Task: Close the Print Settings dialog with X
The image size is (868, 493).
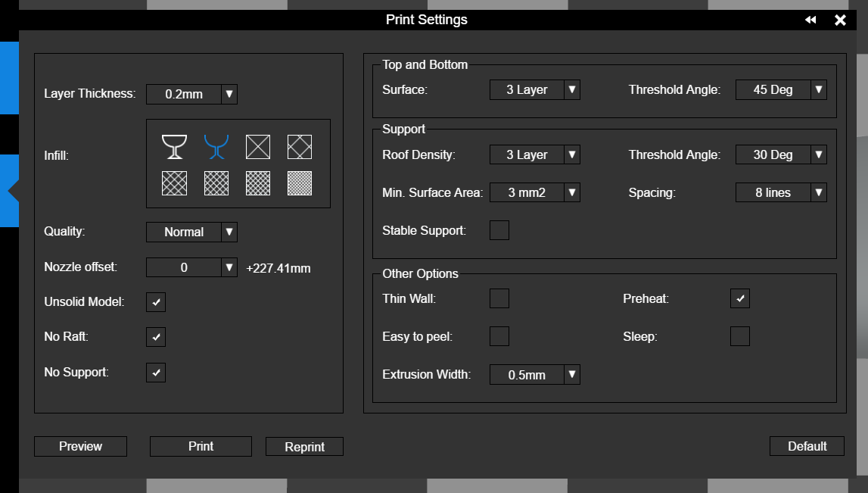Action: tap(840, 20)
